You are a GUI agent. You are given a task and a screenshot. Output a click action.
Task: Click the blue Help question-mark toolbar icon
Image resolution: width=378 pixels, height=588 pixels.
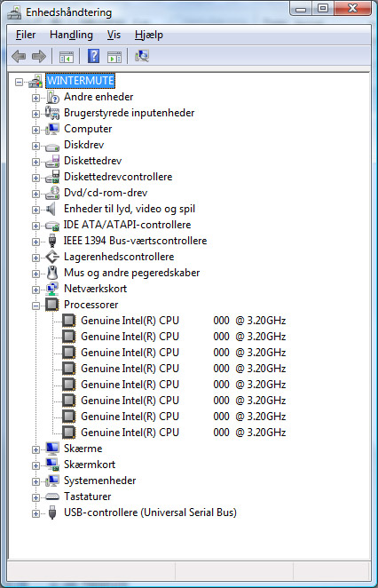pyautogui.click(x=93, y=56)
